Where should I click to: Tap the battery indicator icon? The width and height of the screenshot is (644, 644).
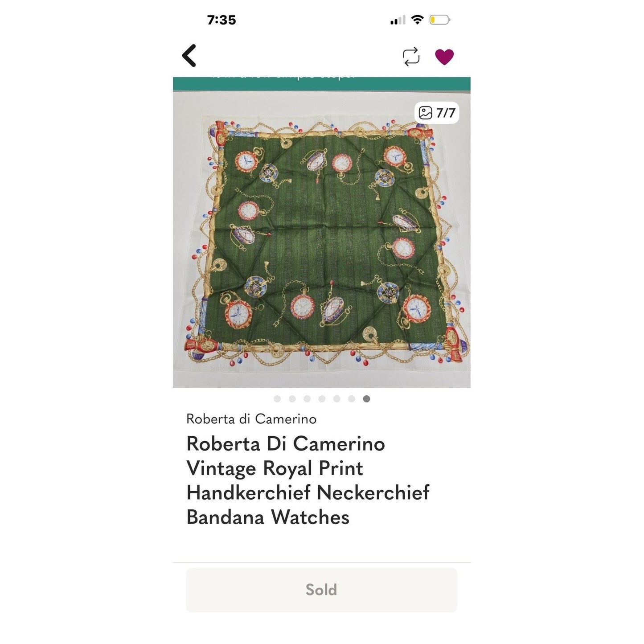[440, 20]
